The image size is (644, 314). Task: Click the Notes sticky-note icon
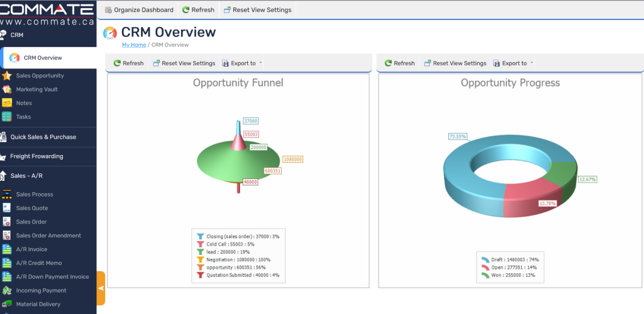(6, 103)
